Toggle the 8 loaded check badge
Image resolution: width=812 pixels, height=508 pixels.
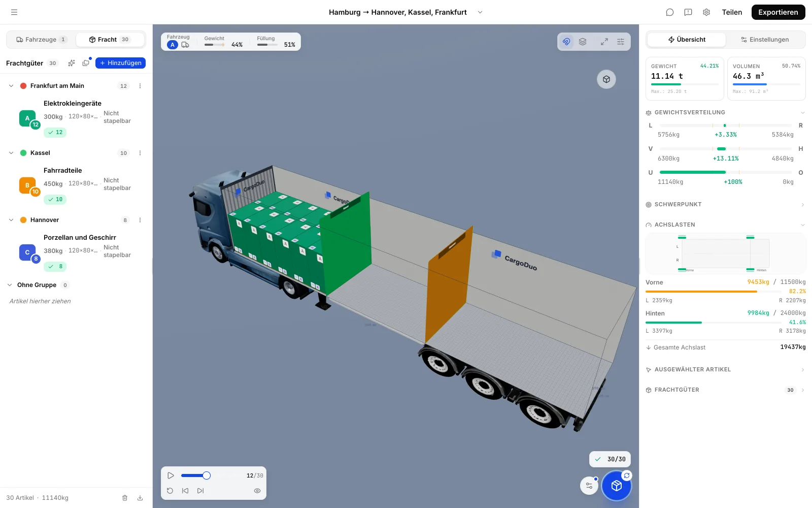click(x=55, y=267)
